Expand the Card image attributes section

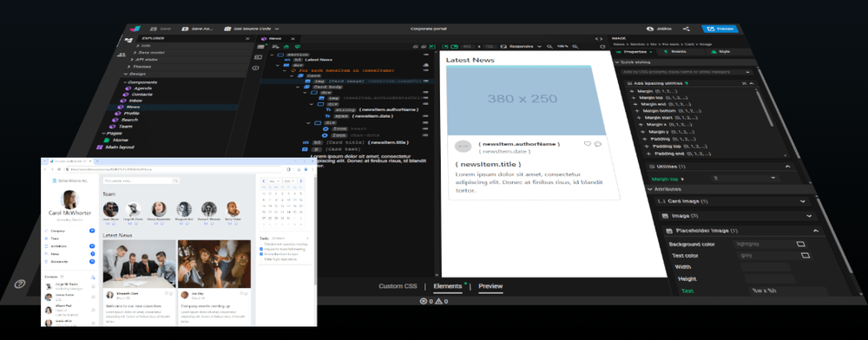[x=802, y=202]
